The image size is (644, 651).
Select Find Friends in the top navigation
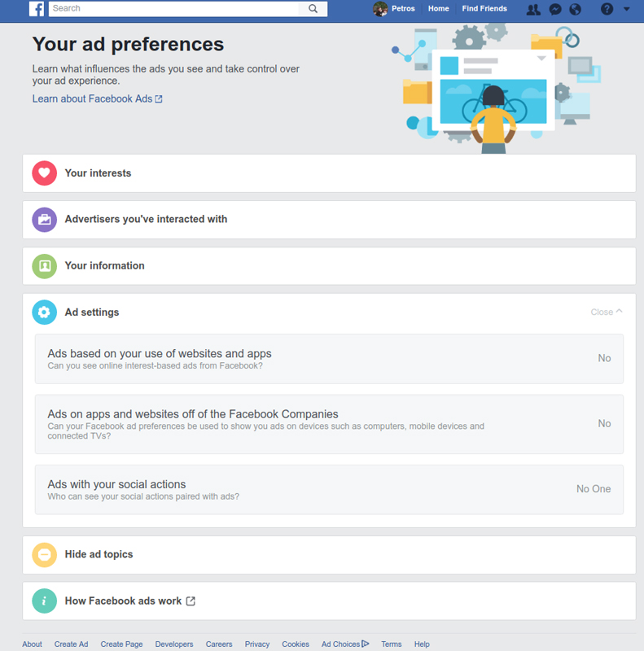pos(484,9)
